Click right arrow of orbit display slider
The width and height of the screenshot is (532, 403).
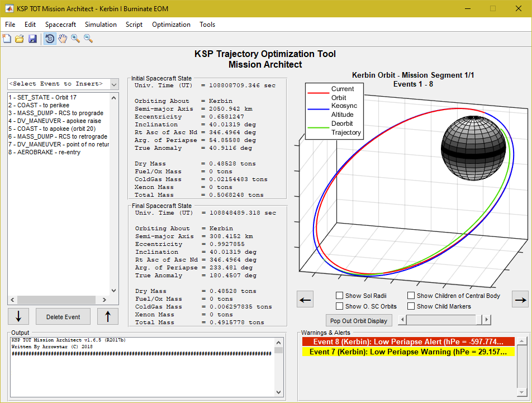click(x=487, y=320)
